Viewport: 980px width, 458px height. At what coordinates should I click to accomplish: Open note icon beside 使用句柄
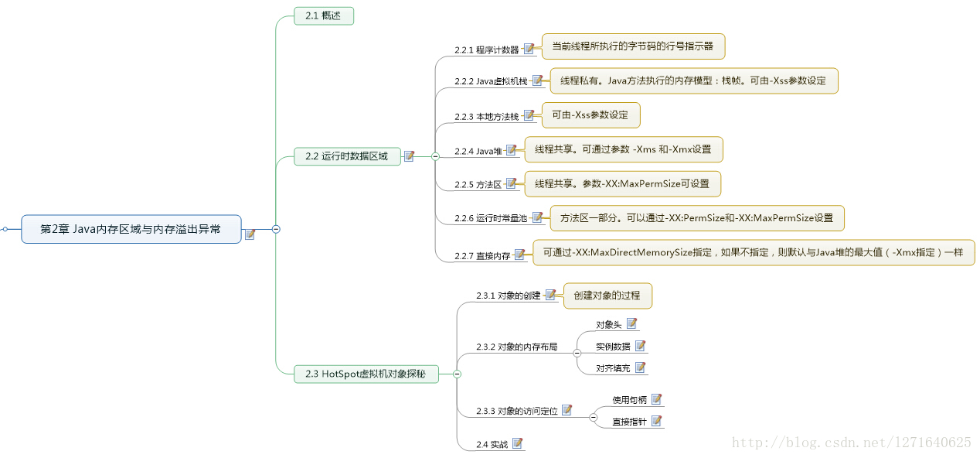pos(656,399)
